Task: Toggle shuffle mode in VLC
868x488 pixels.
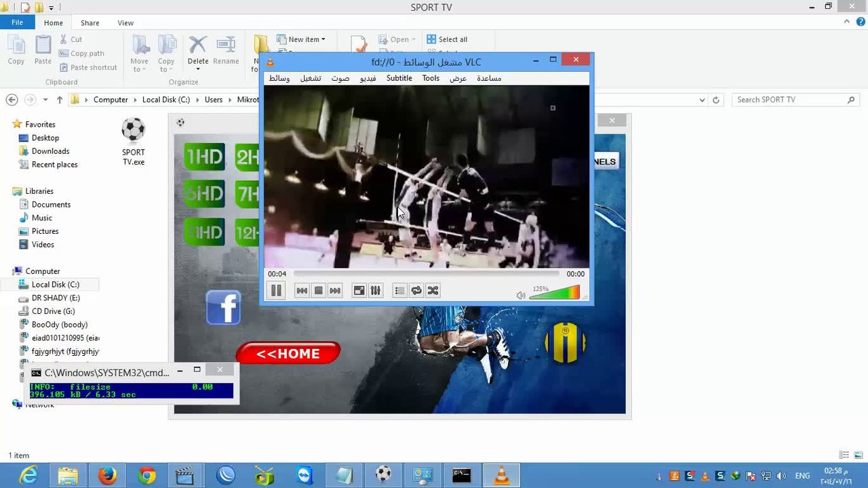Action: [x=433, y=291]
